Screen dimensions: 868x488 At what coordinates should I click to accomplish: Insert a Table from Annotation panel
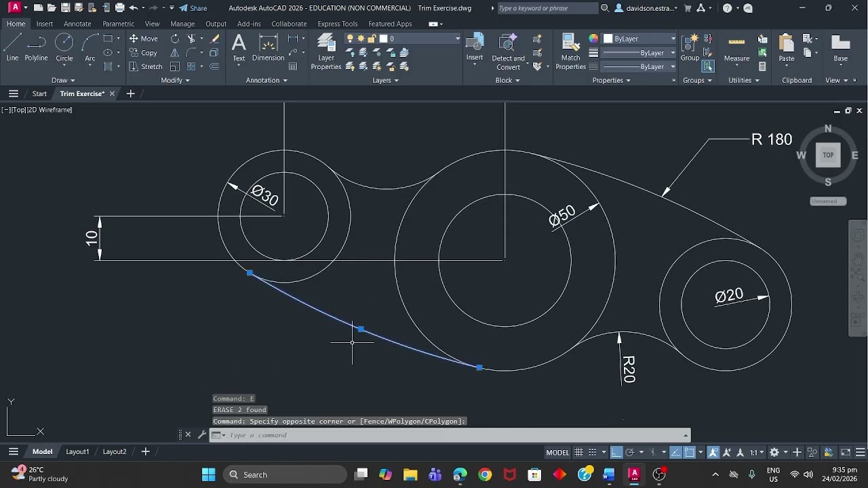pyautogui.click(x=293, y=66)
